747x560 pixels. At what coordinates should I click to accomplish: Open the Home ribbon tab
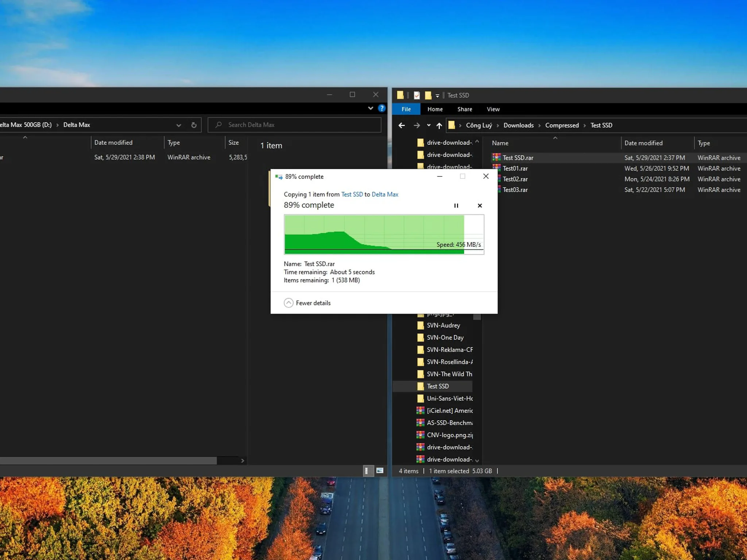(x=435, y=109)
